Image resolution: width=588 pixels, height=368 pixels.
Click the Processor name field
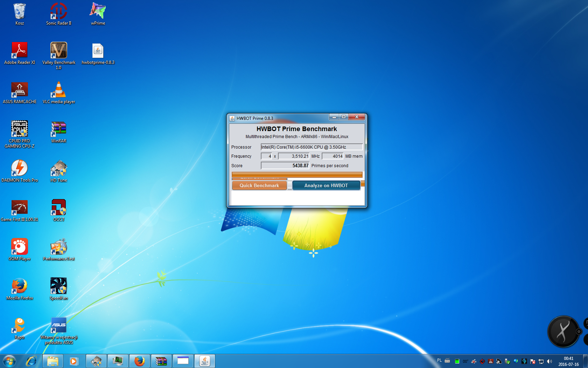(311, 147)
